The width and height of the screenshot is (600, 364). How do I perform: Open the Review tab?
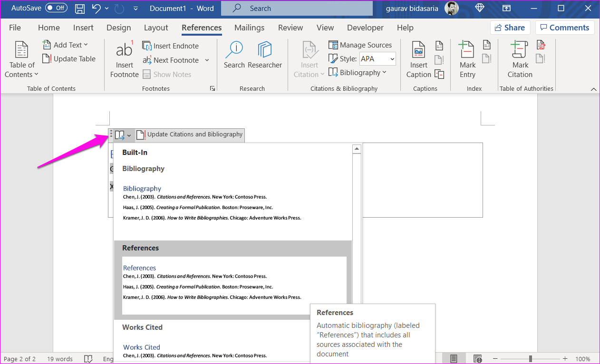click(290, 28)
